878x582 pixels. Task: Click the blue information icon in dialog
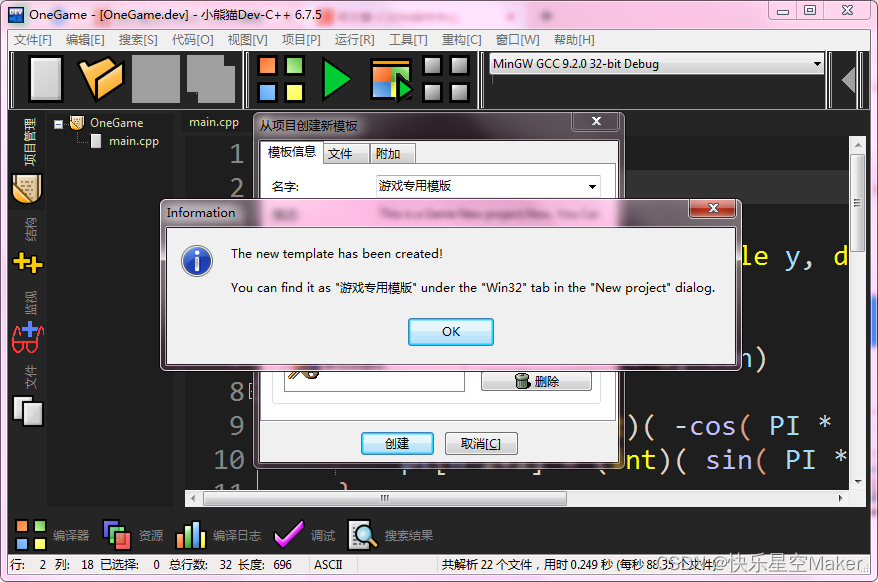pos(197,261)
